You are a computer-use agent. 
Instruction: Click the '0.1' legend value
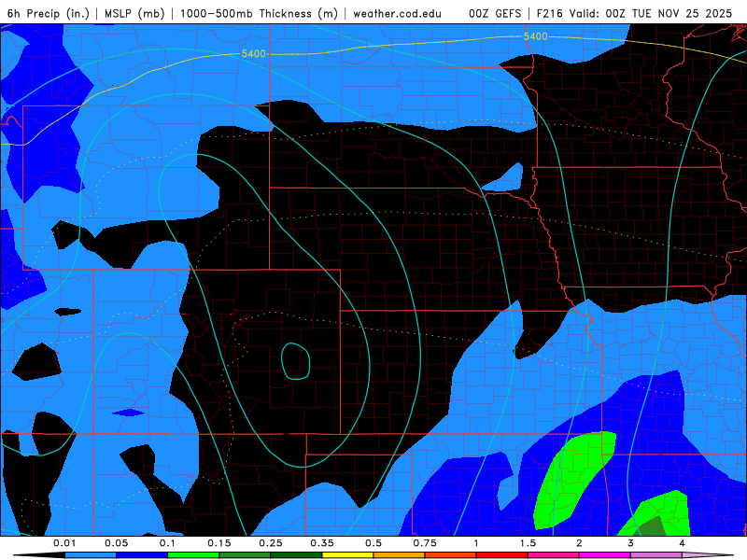[x=167, y=543]
